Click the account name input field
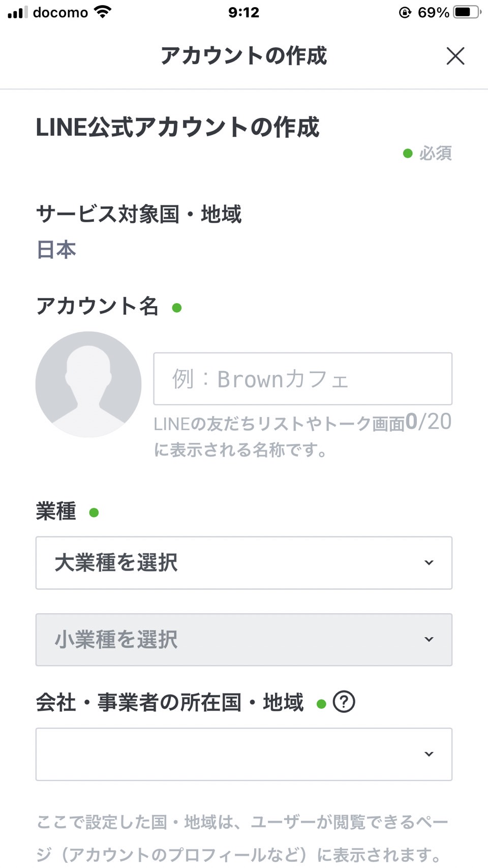 [303, 379]
